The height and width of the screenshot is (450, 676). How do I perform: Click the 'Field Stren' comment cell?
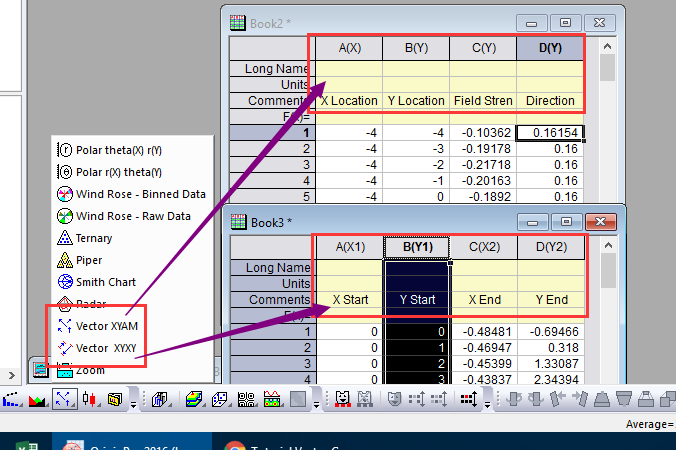(x=484, y=100)
